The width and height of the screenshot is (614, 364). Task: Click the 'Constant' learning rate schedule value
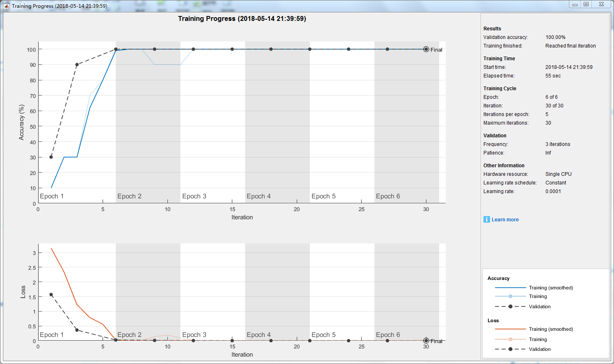pyautogui.click(x=556, y=183)
